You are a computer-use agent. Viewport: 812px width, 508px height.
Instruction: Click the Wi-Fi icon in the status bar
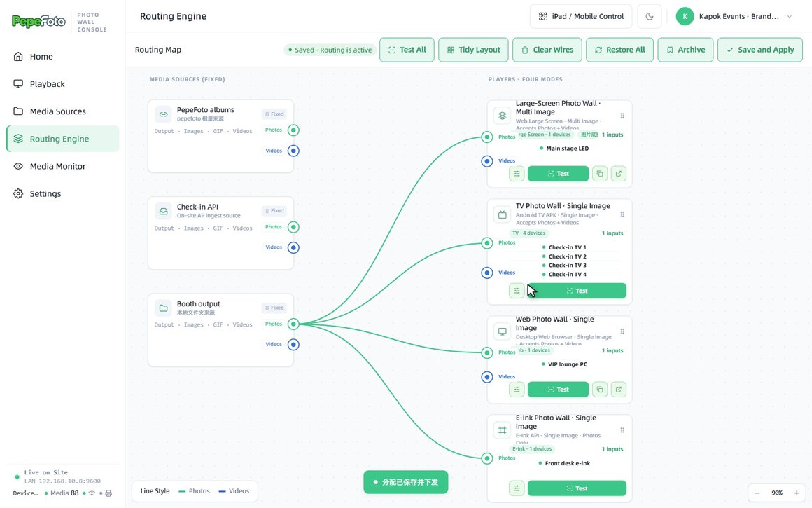(92, 493)
